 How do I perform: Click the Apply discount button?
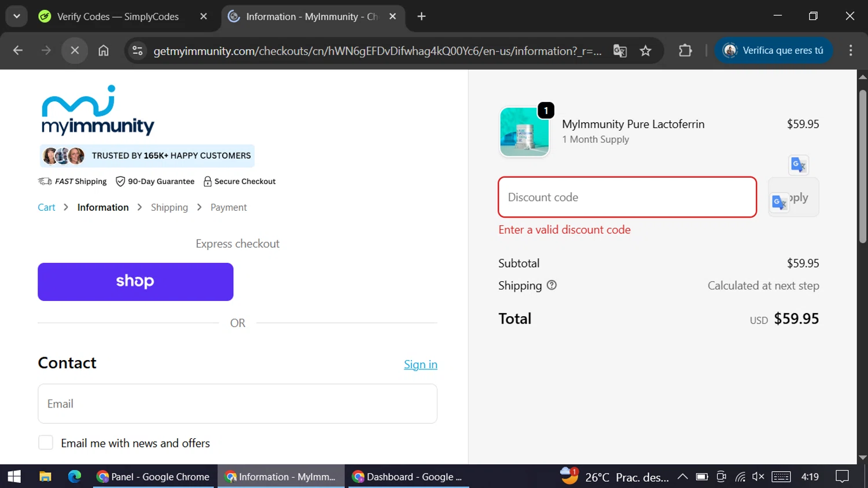793,197
